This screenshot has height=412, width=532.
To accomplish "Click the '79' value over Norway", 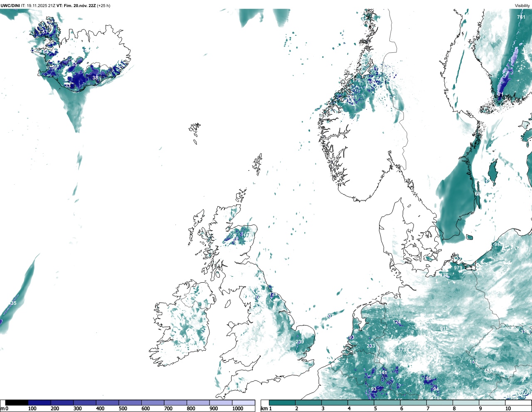I will coord(357,81).
